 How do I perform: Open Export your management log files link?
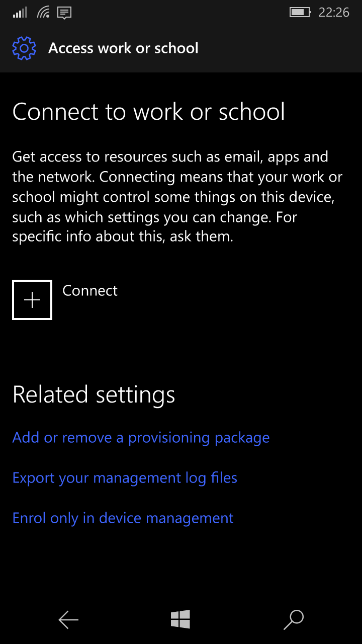click(x=125, y=478)
